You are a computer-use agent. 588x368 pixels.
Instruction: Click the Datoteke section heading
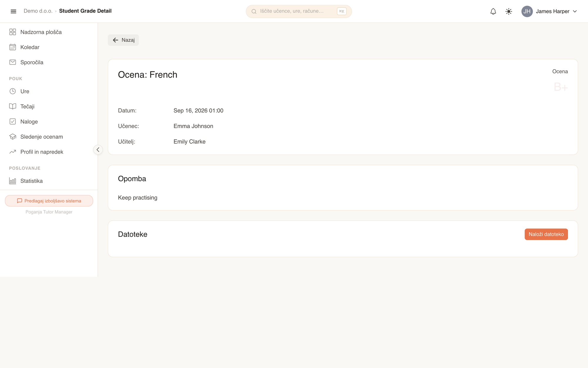pos(133,234)
